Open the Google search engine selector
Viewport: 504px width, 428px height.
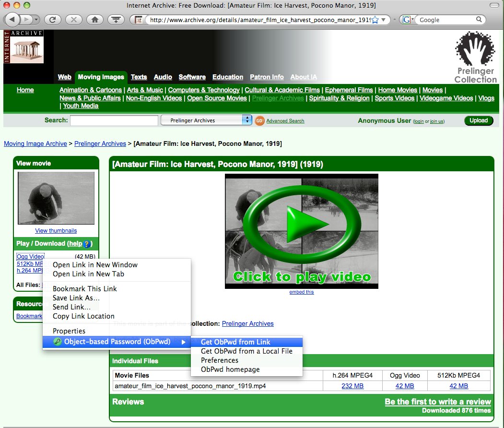coord(408,20)
